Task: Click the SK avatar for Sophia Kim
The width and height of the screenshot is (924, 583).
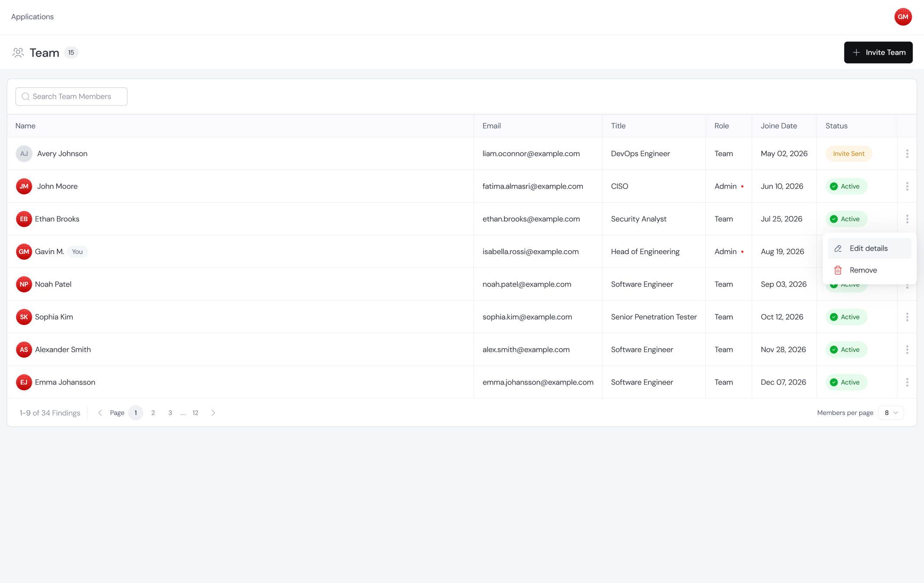Action: (x=24, y=317)
